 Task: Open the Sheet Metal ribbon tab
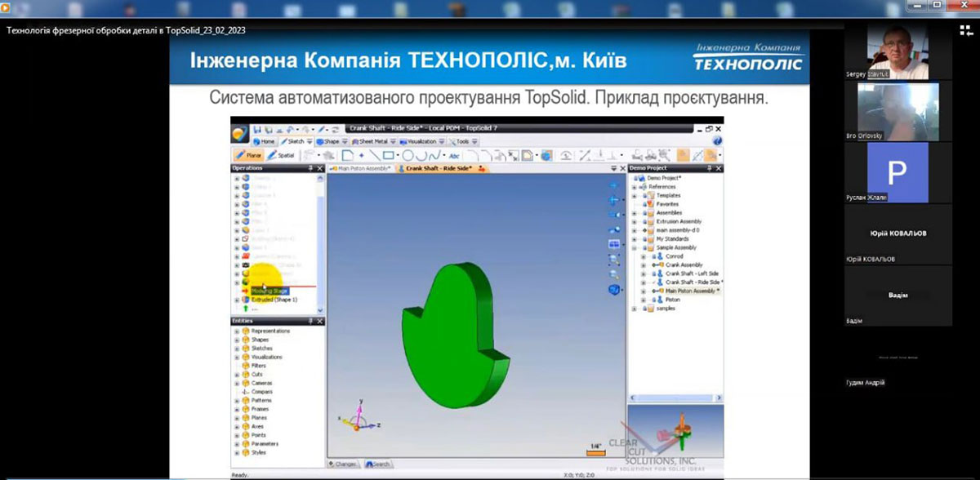coord(369,141)
